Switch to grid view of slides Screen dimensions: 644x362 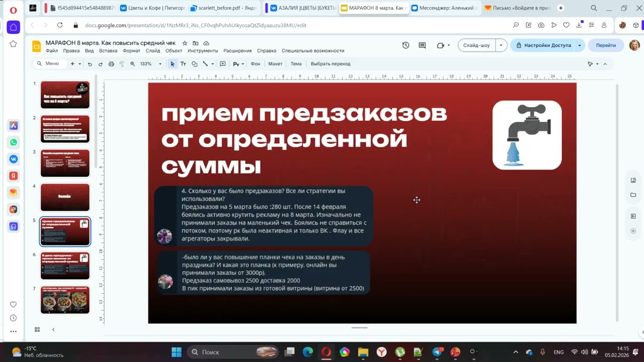click(x=37, y=329)
